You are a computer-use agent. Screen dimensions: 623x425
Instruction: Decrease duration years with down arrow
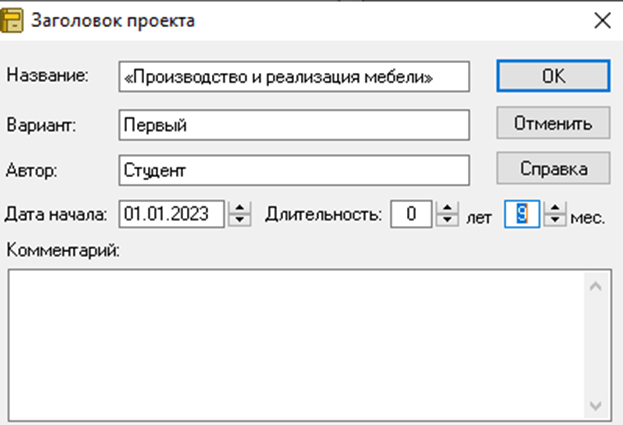pyautogui.click(x=447, y=220)
